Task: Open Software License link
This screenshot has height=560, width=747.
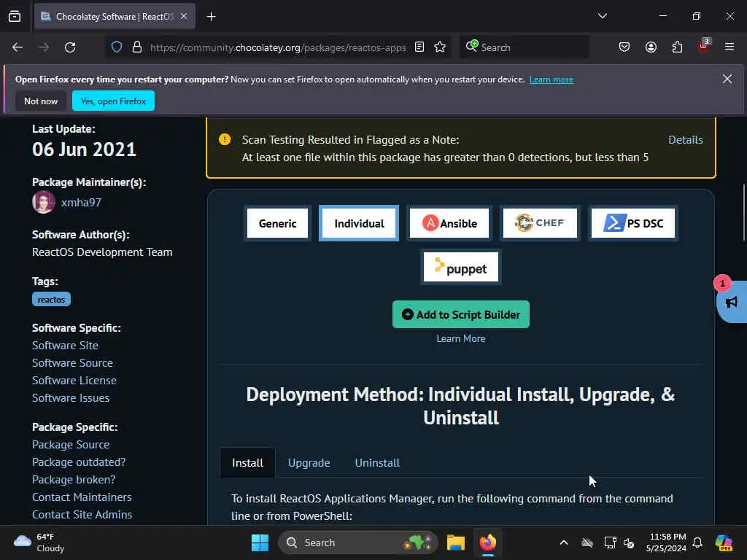Action: (74, 381)
